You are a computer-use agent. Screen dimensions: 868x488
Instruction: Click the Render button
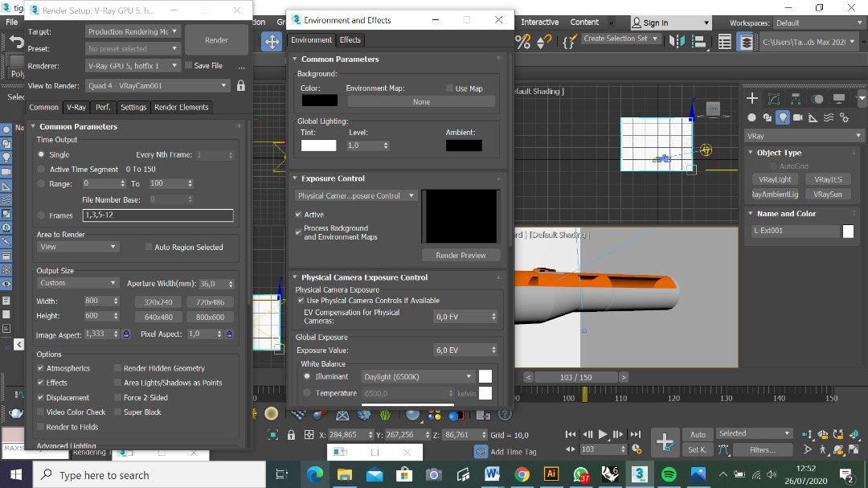pos(216,40)
